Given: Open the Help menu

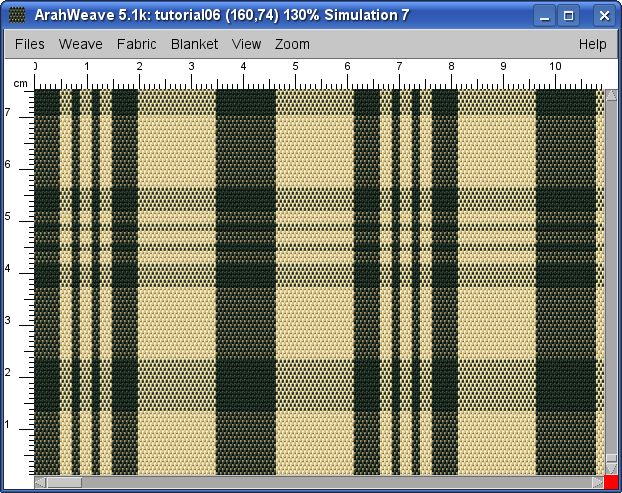Looking at the screenshot, I should [592, 44].
